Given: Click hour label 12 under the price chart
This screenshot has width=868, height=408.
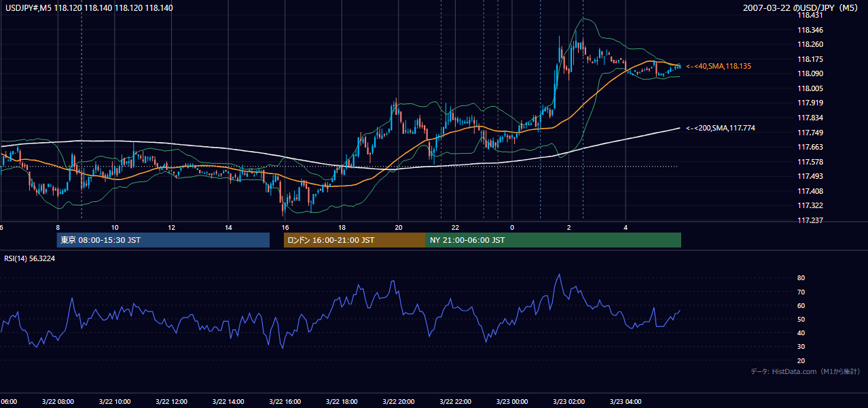Looking at the screenshot, I should pyautogui.click(x=172, y=227).
